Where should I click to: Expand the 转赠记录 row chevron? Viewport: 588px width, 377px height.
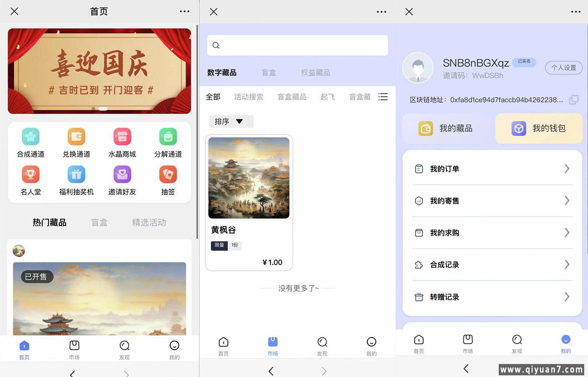point(567,297)
